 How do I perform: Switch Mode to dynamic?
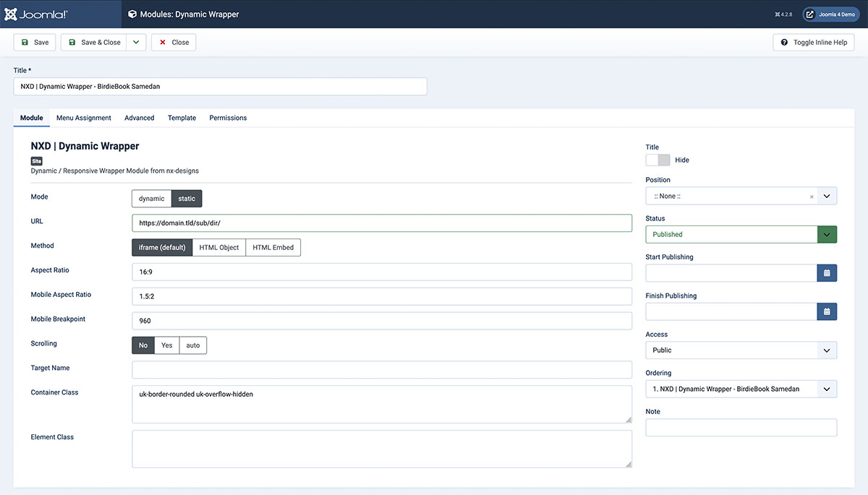tap(151, 198)
